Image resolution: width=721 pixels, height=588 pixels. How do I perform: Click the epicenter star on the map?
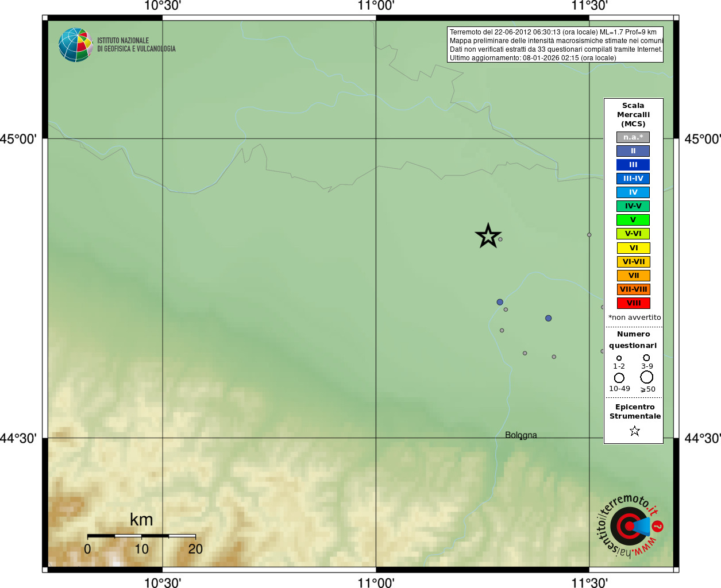pyautogui.click(x=488, y=236)
